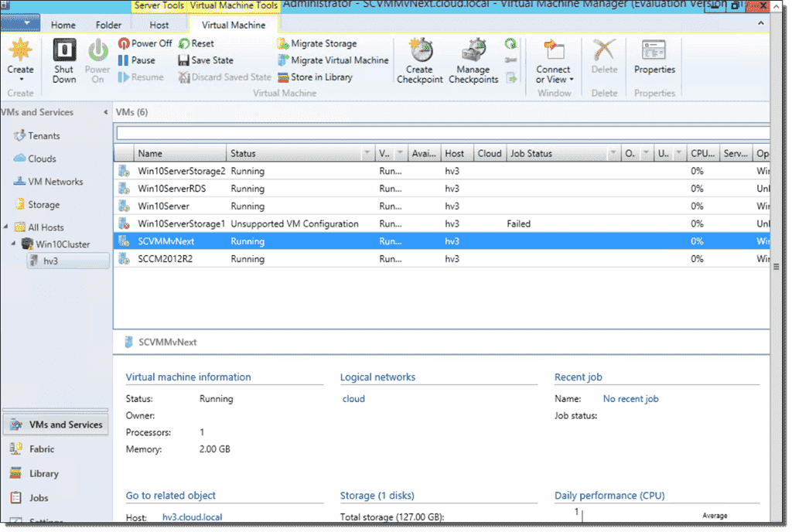This screenshot has height=532, width=792.
Task: Click the SCVMMvNext VM row icon
Action: coord(124,240)
